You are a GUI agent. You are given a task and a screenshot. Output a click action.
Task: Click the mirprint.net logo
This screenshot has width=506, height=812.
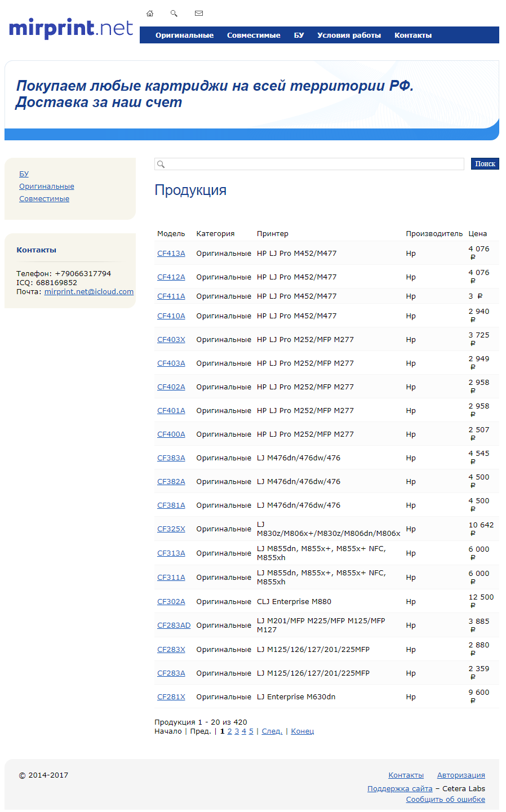pos(71,28)
